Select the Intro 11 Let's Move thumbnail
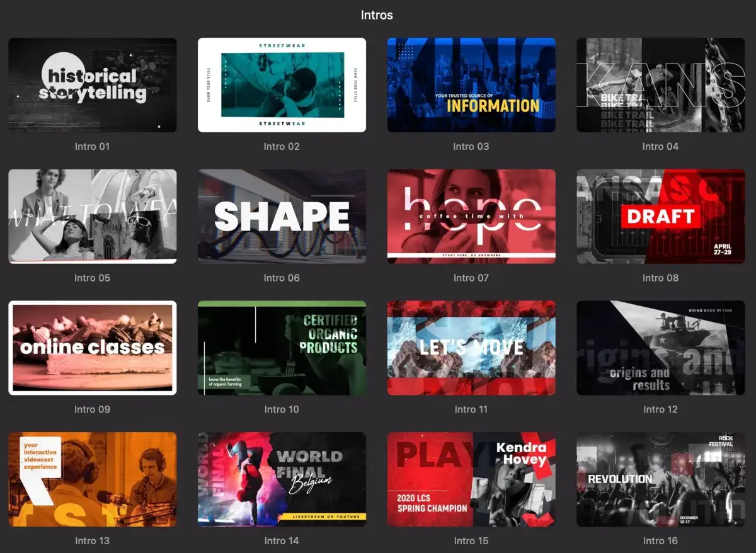The width and height of the screenshot is (756, 553). pos(471,348)
